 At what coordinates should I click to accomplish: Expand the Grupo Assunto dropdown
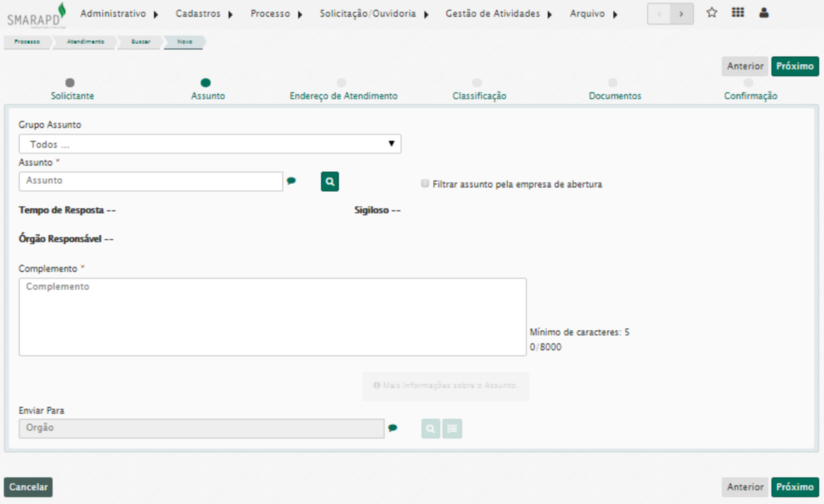(210, 144)
